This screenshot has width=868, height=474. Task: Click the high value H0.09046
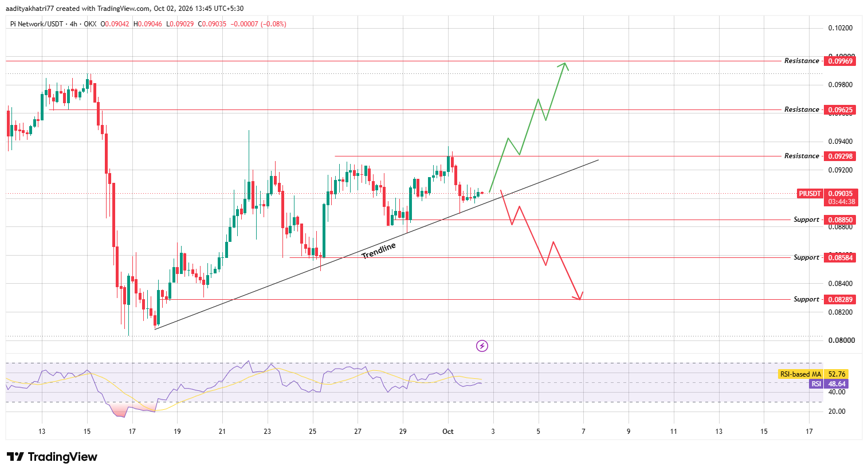coord(148,24)
